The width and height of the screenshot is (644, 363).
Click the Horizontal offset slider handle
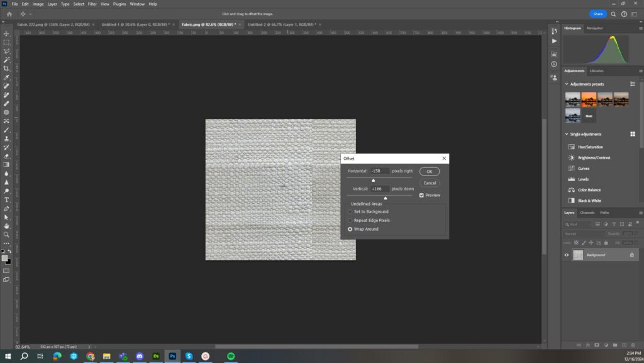pos(373,181)
